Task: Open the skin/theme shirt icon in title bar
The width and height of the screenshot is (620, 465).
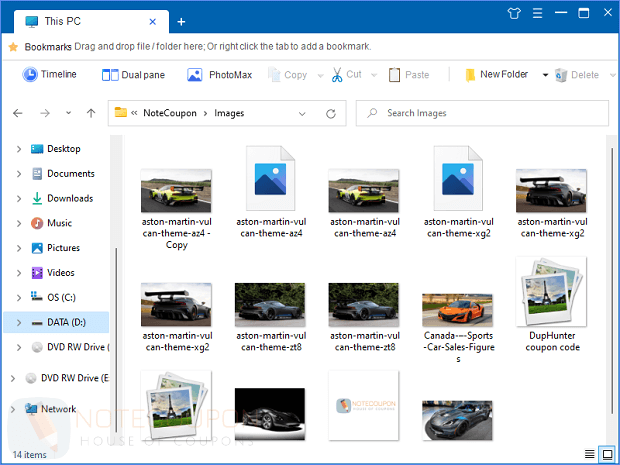Action: (514, 13)
